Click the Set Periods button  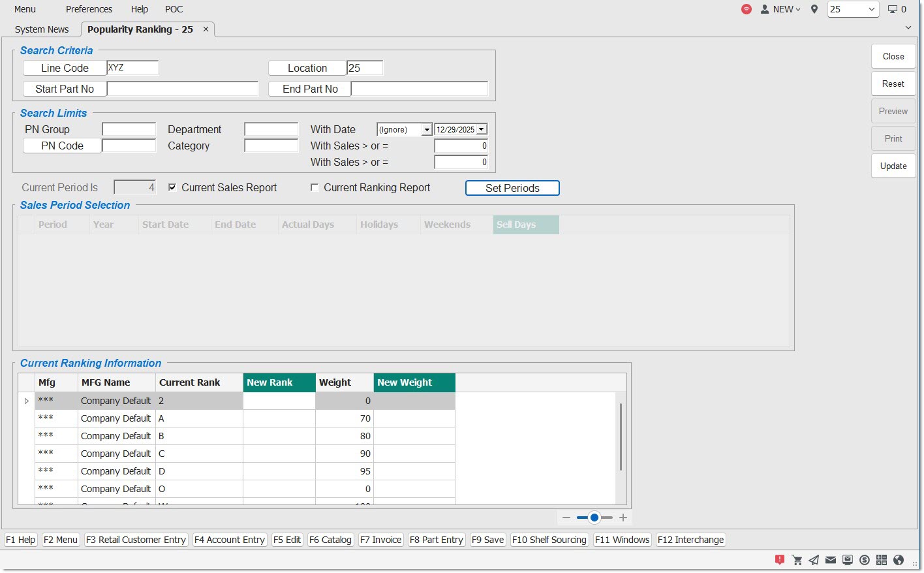pyautogui.click(x=512, y=188)
